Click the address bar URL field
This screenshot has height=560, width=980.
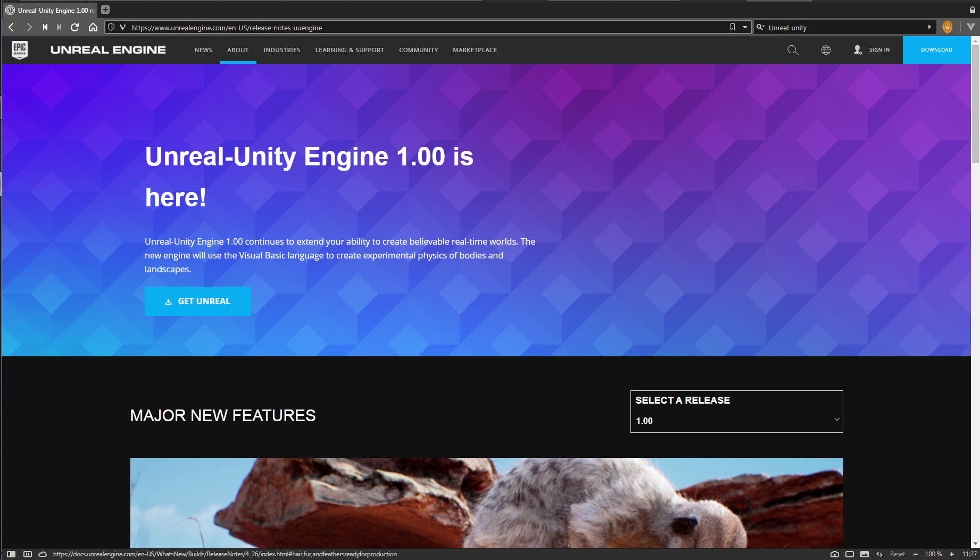coord(428,28)
